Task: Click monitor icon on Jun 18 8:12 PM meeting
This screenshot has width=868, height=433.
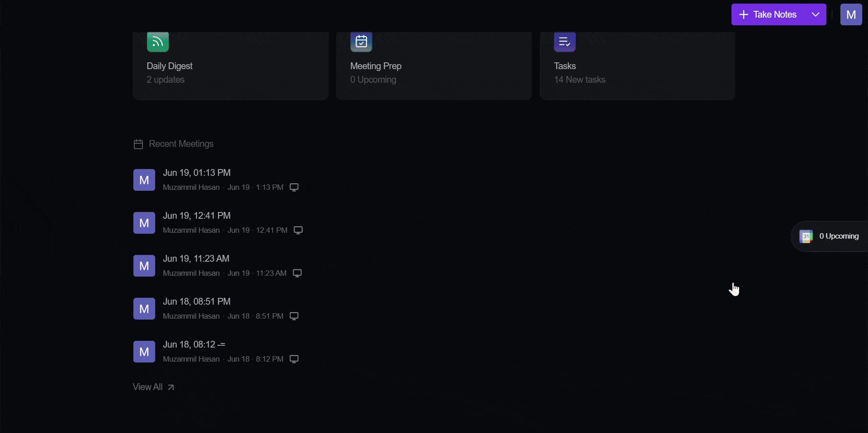Action: [x=294, y=359]
